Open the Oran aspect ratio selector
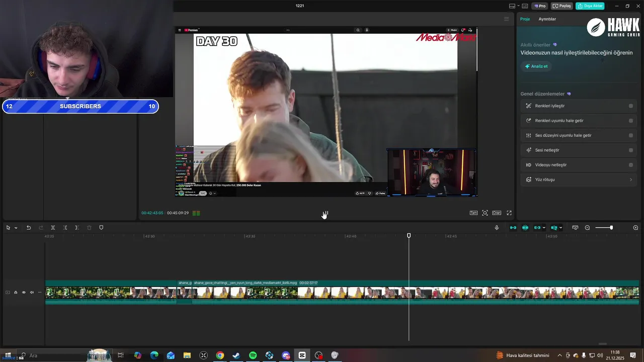Screen dimensions: 644x362 point(497,213)
